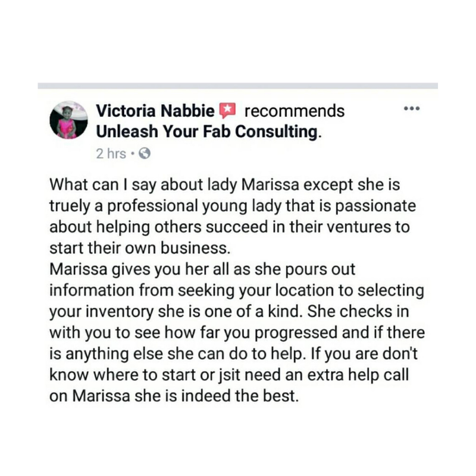Click the line information from seeking your location
Screen dimensions: 476x476
[x=237, y=290]
